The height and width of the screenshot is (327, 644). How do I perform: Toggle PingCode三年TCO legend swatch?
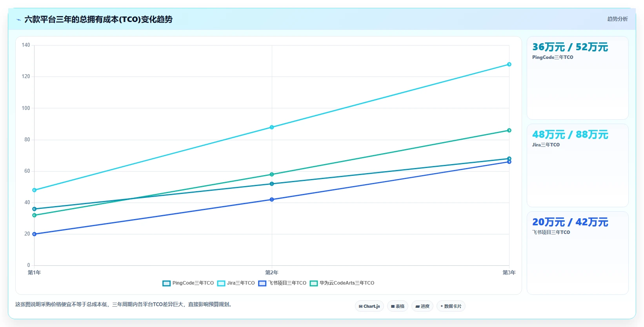click(x=166, y=283)
